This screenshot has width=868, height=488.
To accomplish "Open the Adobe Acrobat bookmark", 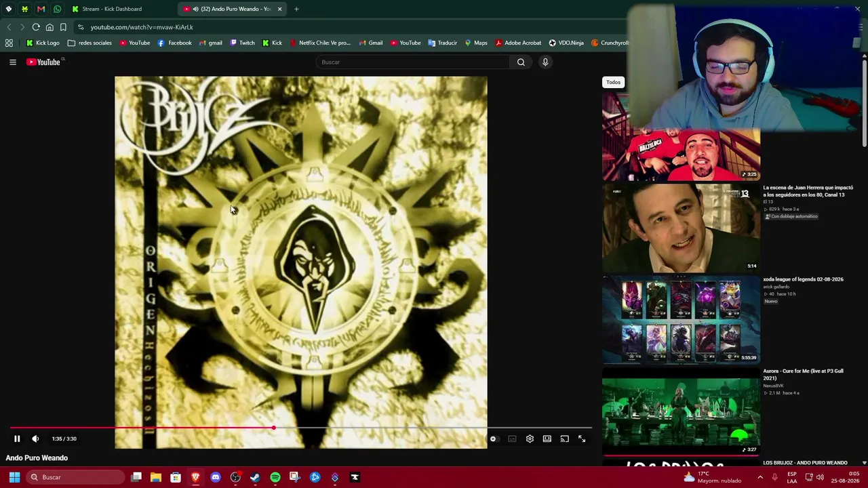I will click(x=518, y=43).
